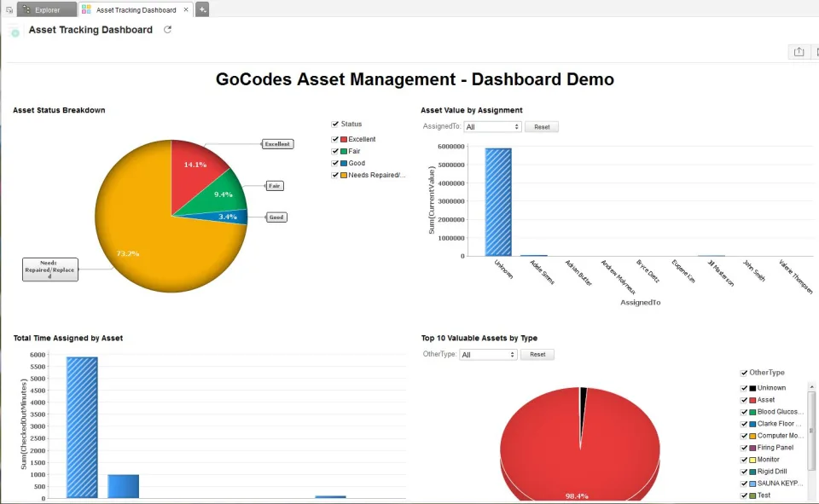
Task: Uncheck the Fair status checkbox
Action: point(334,152)
